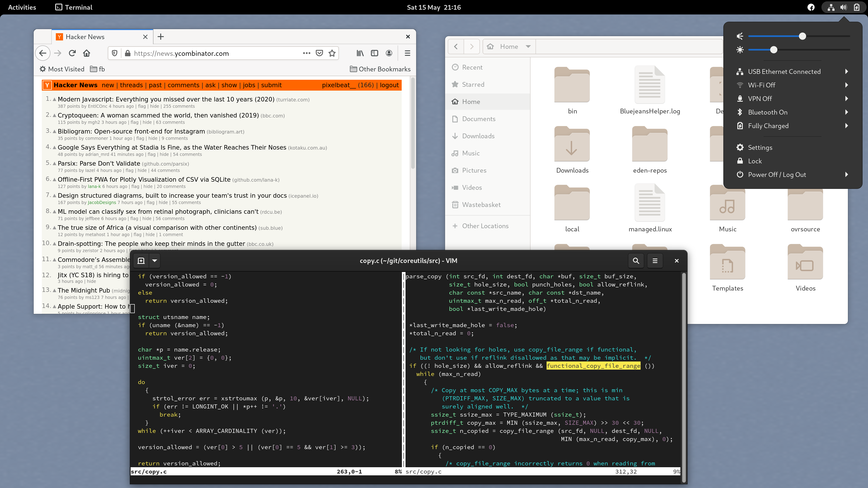Save to Pocket icon in address bar

319,53
